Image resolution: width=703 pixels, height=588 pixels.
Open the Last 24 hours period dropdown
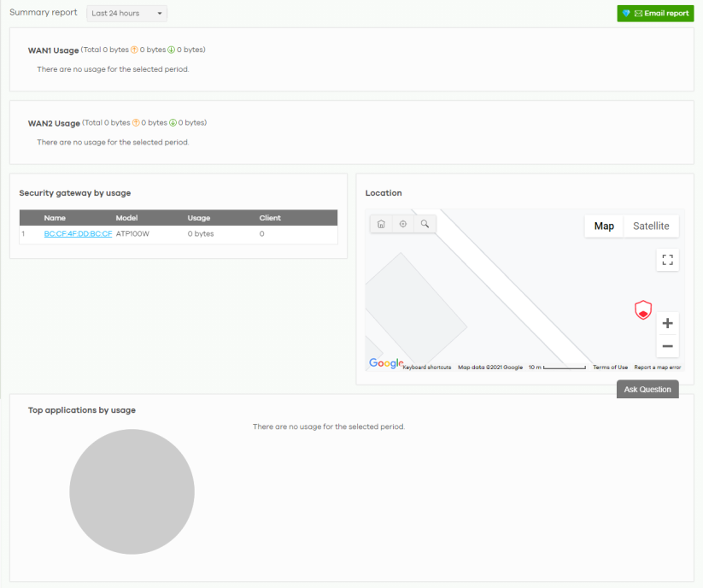127,14
